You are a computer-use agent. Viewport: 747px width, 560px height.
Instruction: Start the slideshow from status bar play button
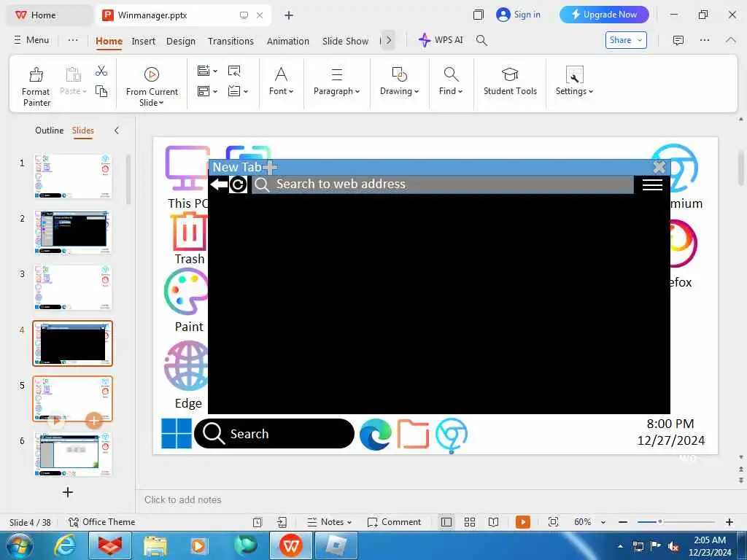point(522,522)
